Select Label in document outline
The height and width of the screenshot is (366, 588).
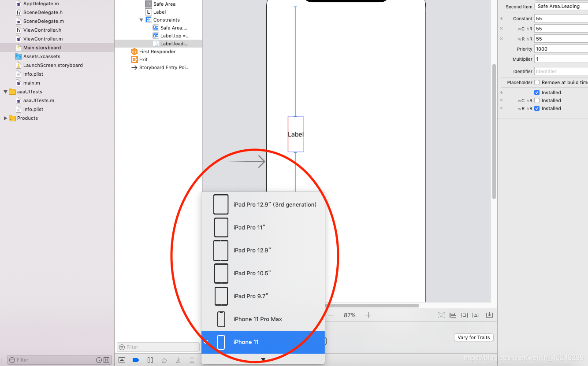point(160,12)
